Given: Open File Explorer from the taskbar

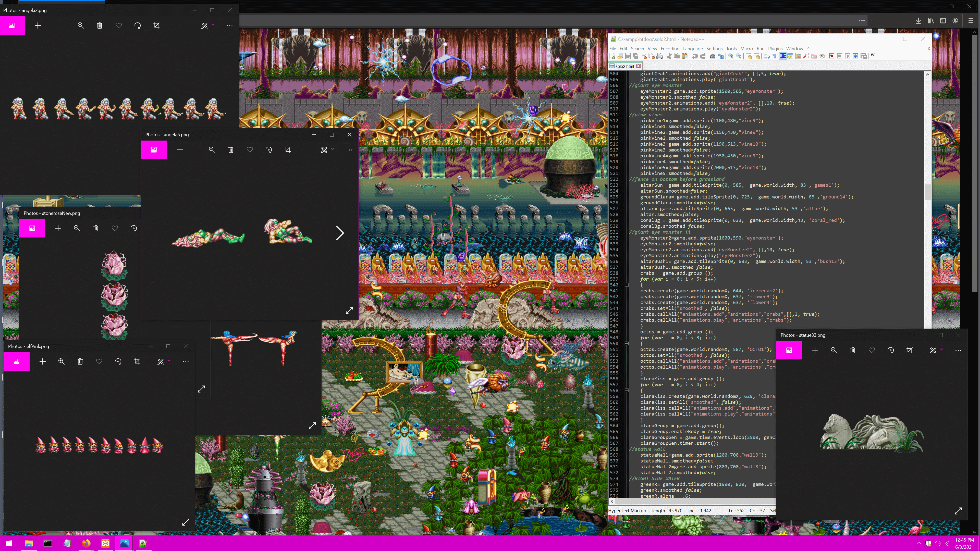Looking at the screenshot, I should point(29,543).
